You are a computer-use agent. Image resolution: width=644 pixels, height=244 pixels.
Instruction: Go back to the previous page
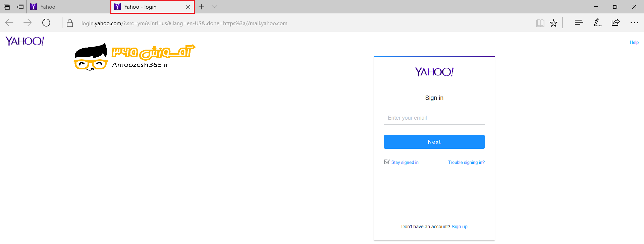coord(9,23)
